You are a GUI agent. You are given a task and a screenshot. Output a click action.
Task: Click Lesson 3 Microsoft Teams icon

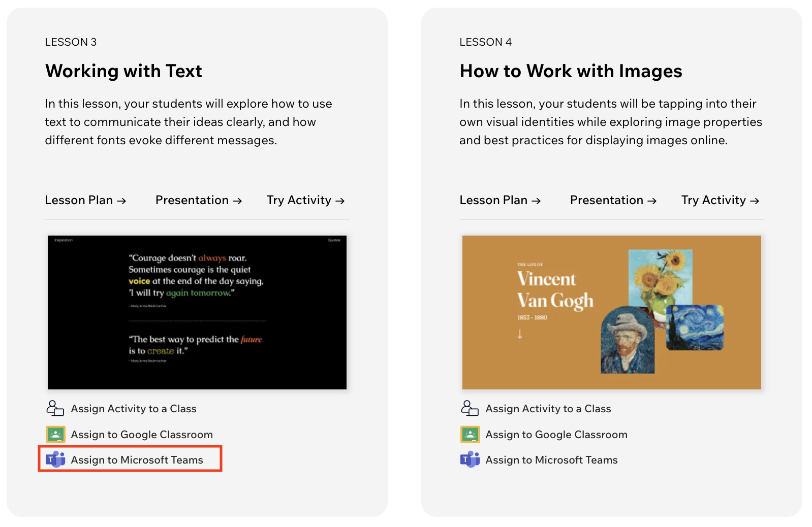click(x=55, y=459)
